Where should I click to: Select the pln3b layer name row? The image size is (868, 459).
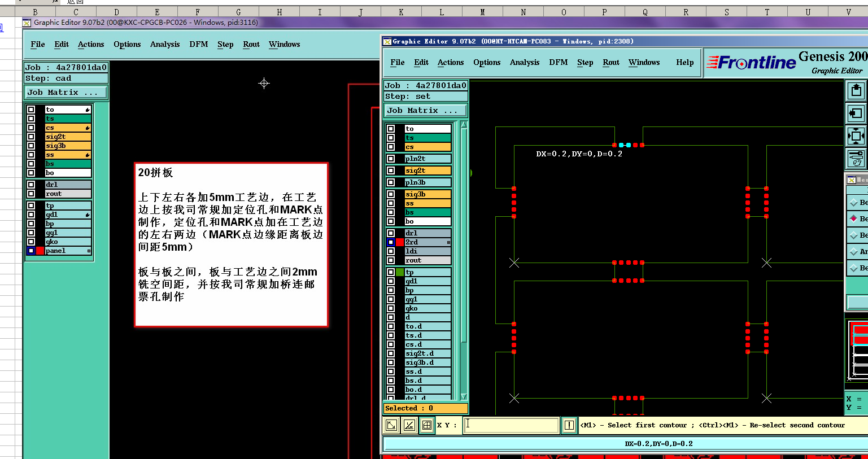428,182
